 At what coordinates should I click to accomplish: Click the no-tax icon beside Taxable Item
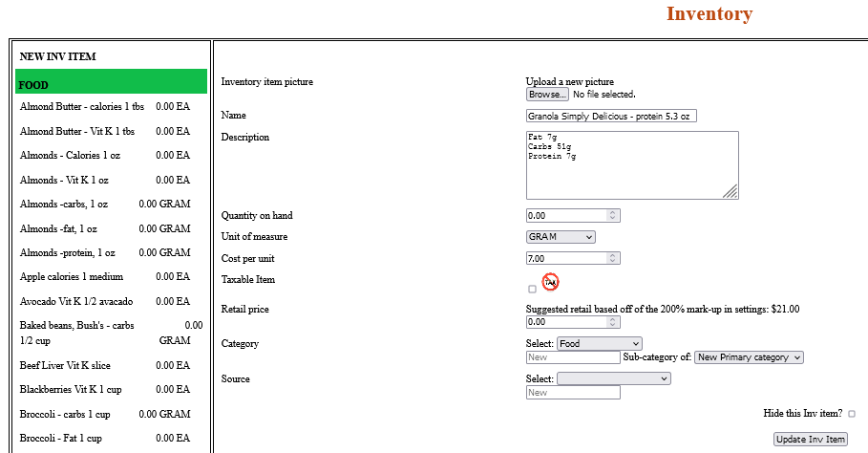click(550, 282)
